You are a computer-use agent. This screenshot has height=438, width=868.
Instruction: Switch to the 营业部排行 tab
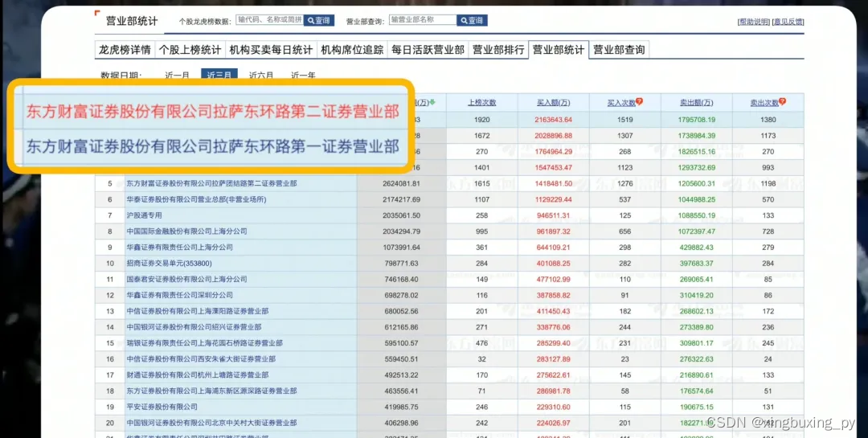click(498, 50)
